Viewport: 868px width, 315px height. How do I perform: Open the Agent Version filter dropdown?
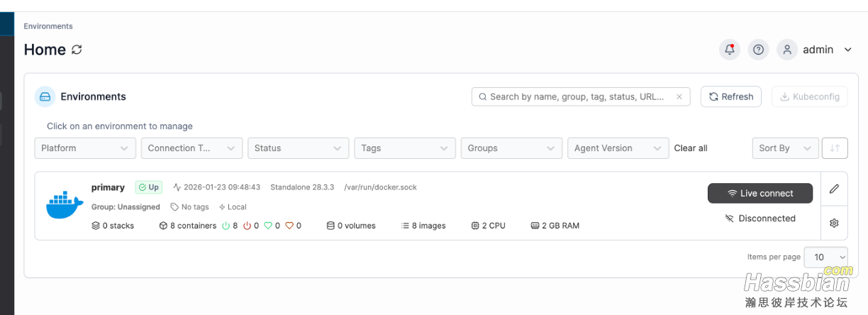617,148
